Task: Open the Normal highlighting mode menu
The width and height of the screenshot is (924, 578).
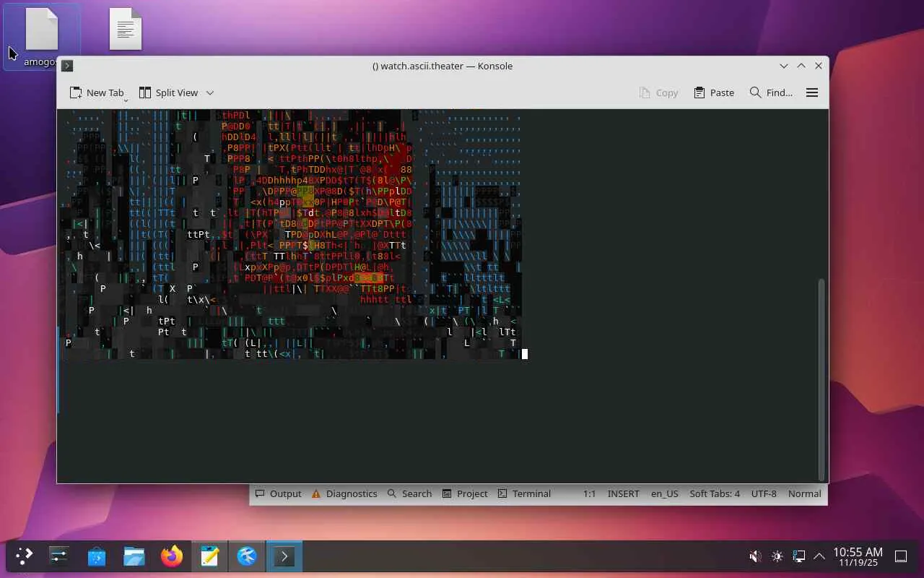Action: 805,493
